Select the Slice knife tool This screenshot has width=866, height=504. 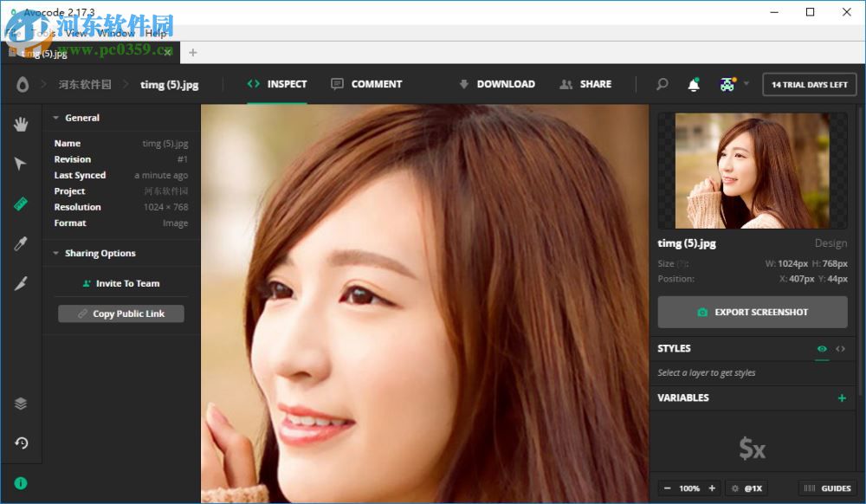point(21,283)
